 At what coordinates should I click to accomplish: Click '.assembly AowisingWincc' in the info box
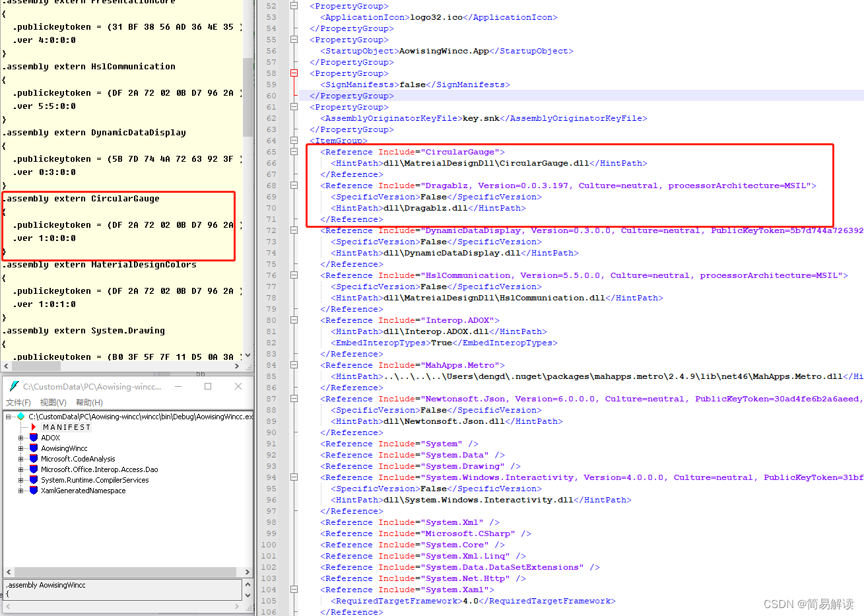(46, 585)
